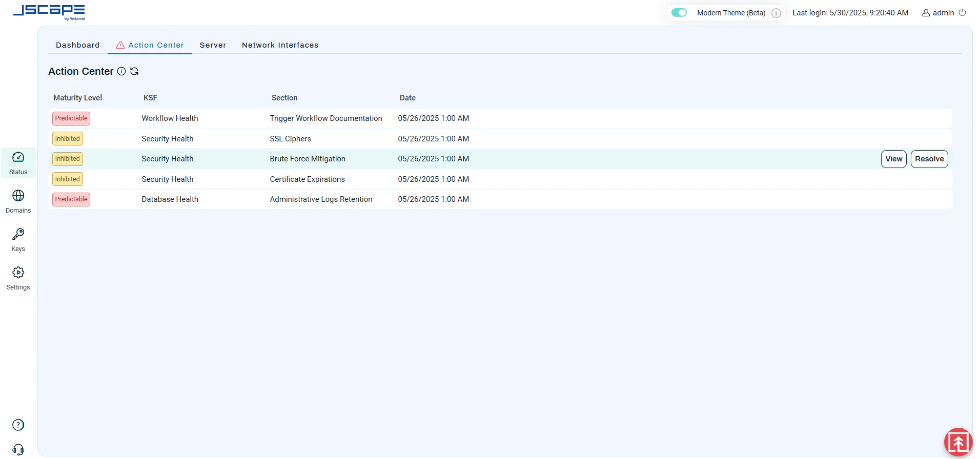Screen dimensions: 980x459
Task: View the Brute Force Mitigation item
Action: (x=894, y=159)
